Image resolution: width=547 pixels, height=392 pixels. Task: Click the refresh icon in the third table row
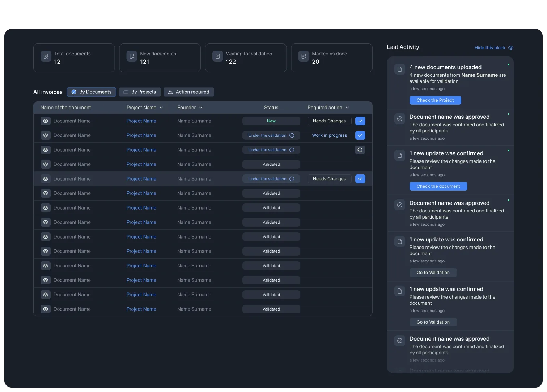[360, 150]
